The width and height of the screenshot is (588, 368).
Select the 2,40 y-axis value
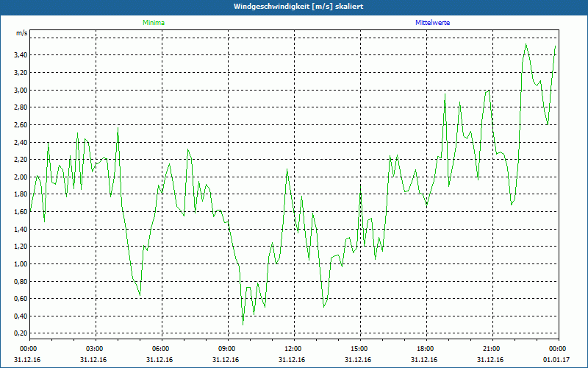click(x=21, y=142)
